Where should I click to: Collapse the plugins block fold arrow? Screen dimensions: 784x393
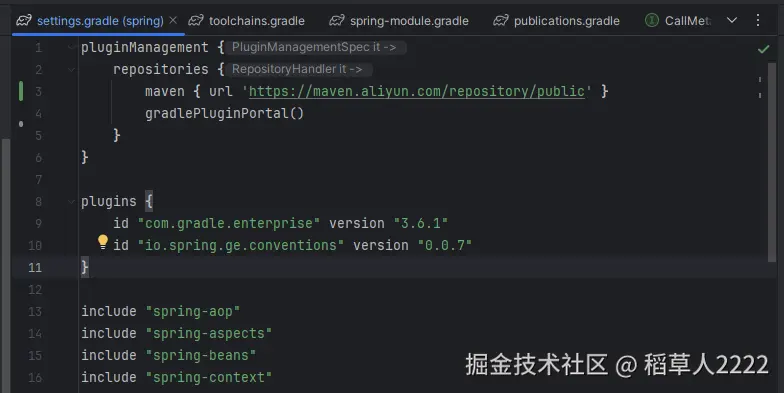[x=72, y=202]
